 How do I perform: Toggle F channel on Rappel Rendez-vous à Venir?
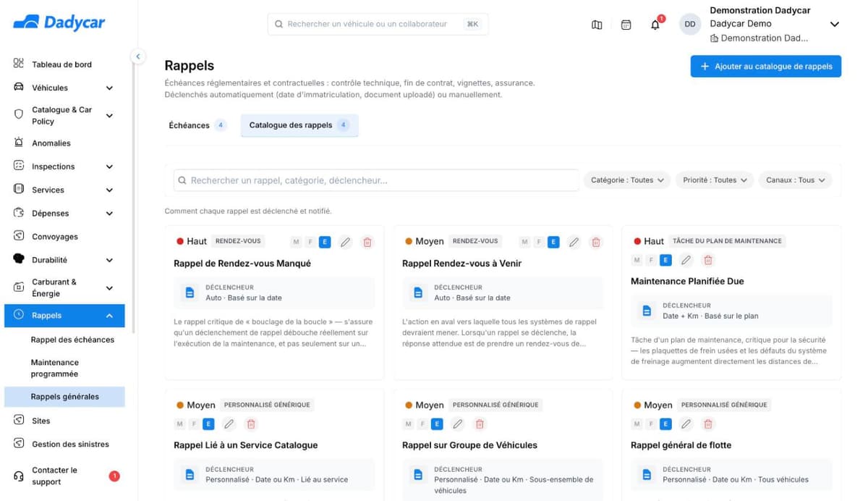coord(539,242)
